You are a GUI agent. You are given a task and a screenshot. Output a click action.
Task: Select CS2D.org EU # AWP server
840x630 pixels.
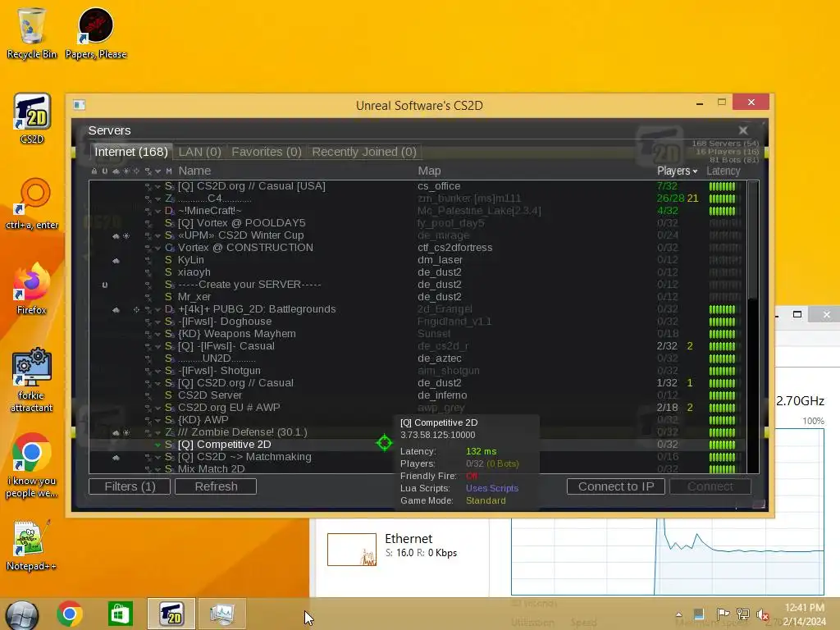coord(416,408)
